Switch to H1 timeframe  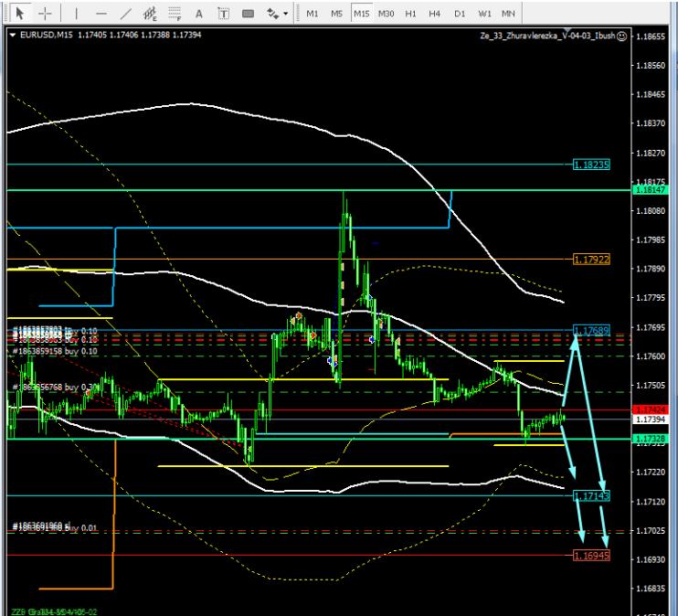tap(410, 14)
